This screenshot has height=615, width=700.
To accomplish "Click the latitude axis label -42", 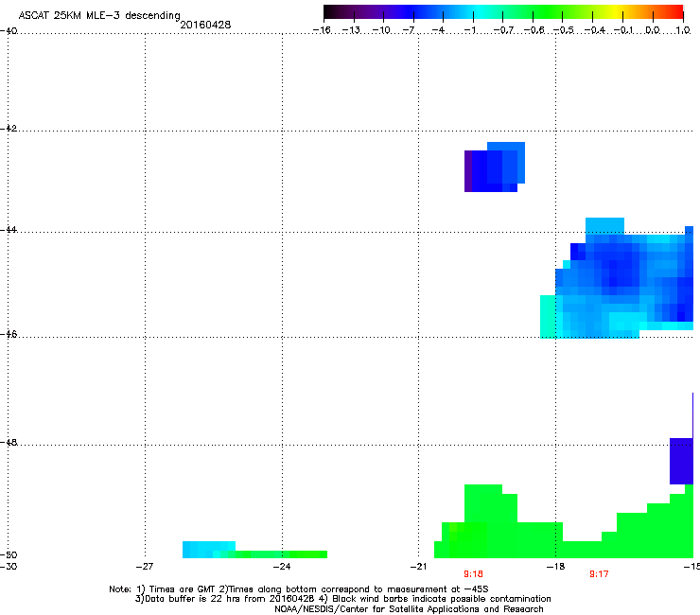I will point(9,128).
